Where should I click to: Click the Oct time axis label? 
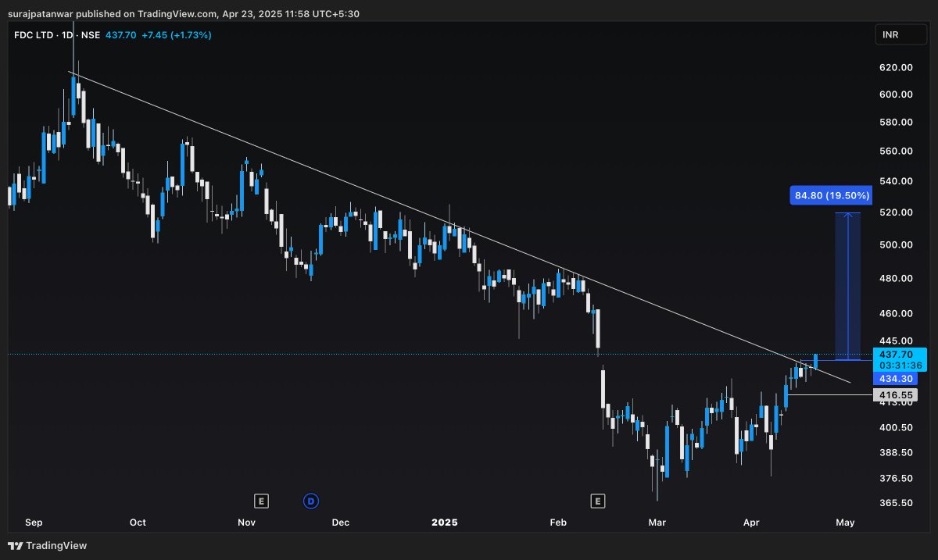coord(138,522)
